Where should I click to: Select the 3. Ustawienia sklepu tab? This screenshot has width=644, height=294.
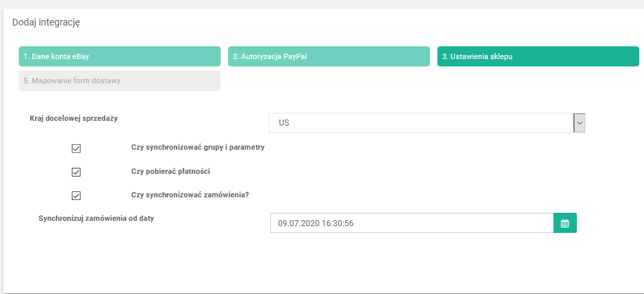click(538, 56)
